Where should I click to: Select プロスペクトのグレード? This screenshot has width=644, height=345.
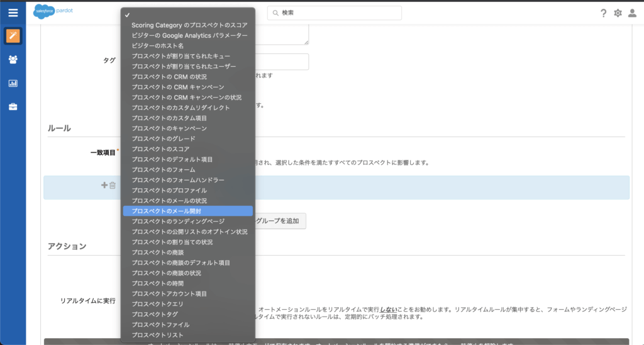(187, 139)
